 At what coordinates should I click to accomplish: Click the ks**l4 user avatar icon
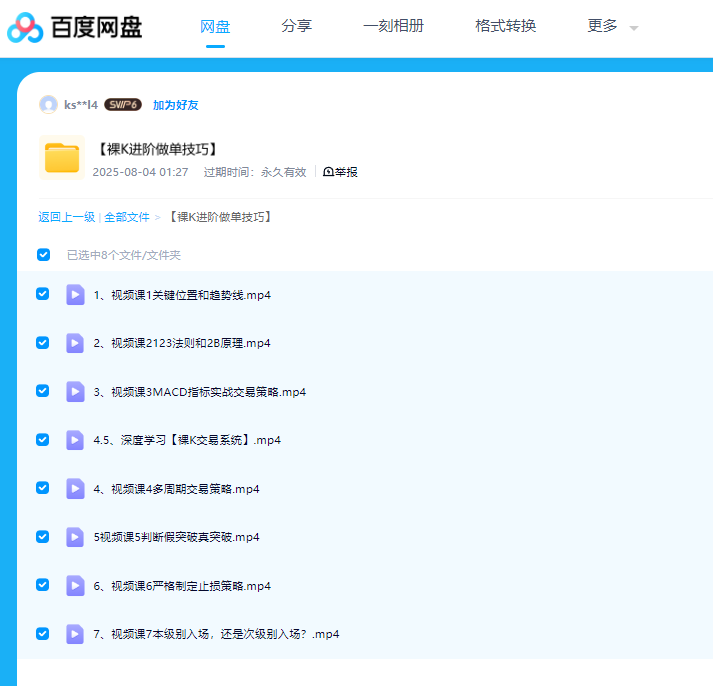pos(48,105)
